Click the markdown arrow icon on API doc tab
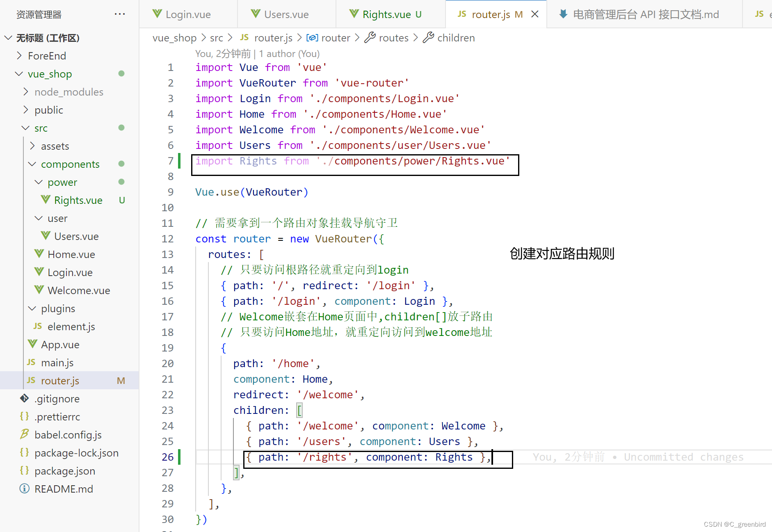The width and height of the screenshot is (772, 532). [x=563, y=14]
